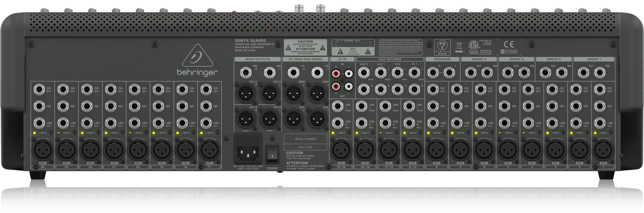
Task: Select the channel 9/10 MIC XLR input
Action: [412, 150]
